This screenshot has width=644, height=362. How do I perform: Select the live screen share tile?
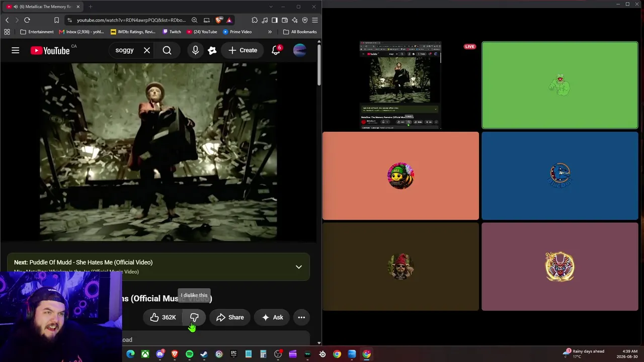coord(400,85)
